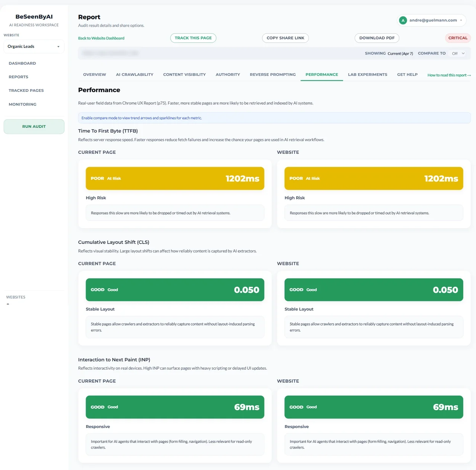The width and height of the screenshot is (476, 470).
Task: Switch to the AI Crawlability tab
Action: click(x=135, y=75)
